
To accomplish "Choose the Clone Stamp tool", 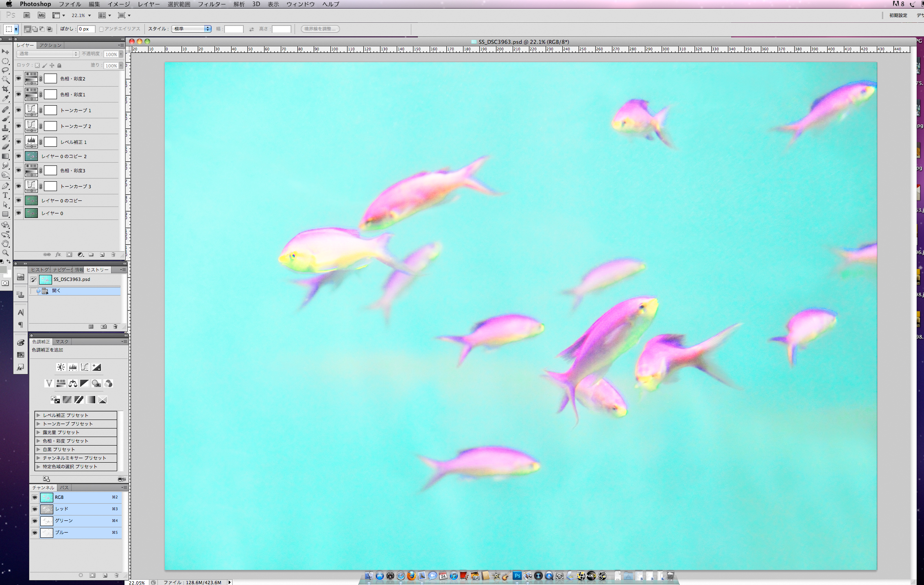I will pyautogui.click(x=5, y=128).
